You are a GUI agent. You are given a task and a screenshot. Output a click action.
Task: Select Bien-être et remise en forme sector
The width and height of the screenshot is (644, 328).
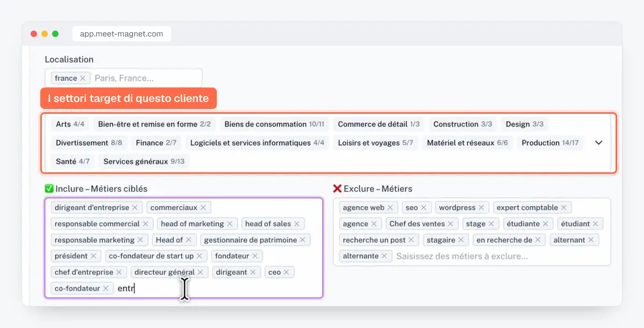pyautogui.click(x=155, y=124)
